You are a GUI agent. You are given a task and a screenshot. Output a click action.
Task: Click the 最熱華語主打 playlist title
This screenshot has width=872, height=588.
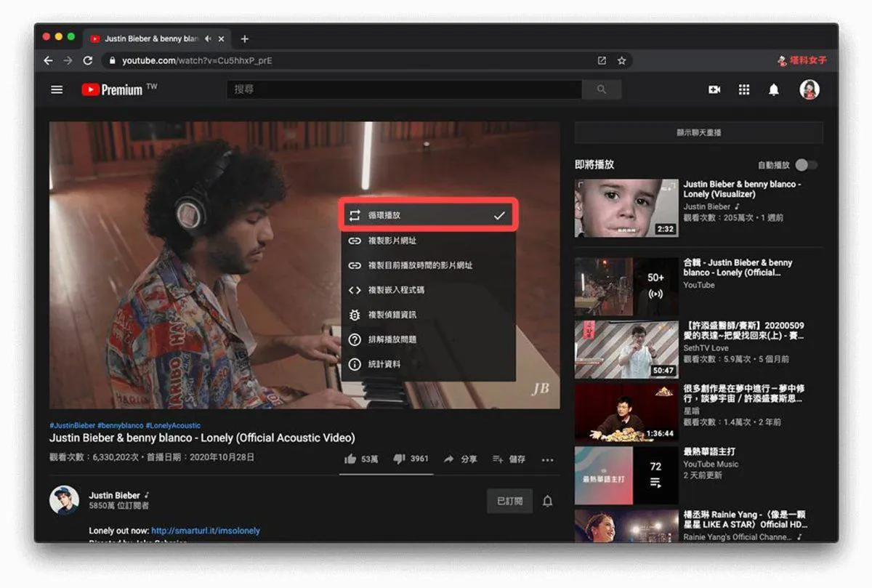[x=709, y=451]
